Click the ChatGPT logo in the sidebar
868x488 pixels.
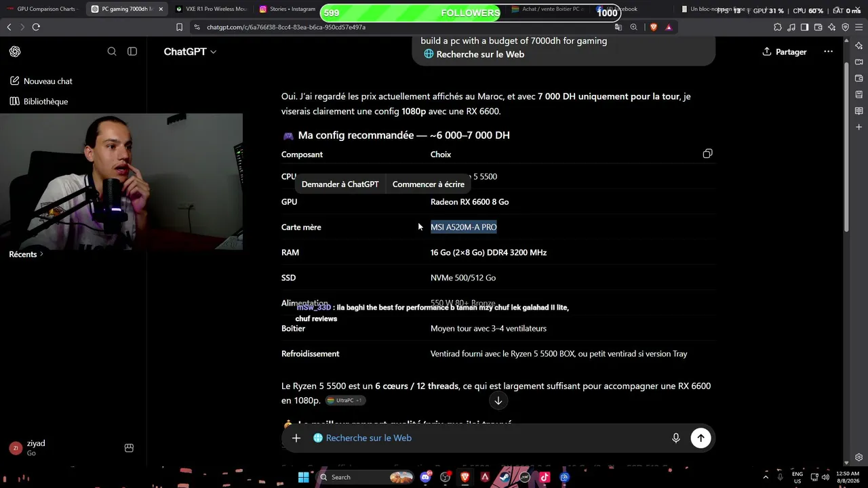point(15,52)
